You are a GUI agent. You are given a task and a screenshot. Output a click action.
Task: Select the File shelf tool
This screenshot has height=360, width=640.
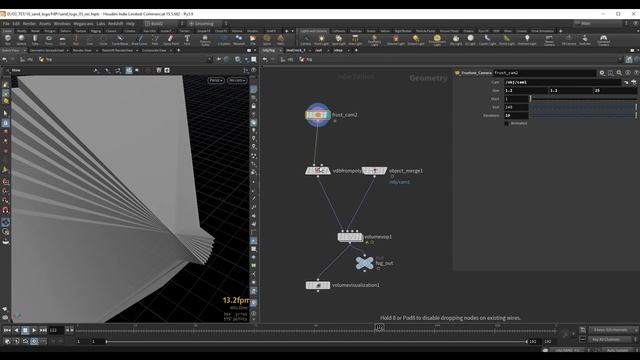[253, 40]
